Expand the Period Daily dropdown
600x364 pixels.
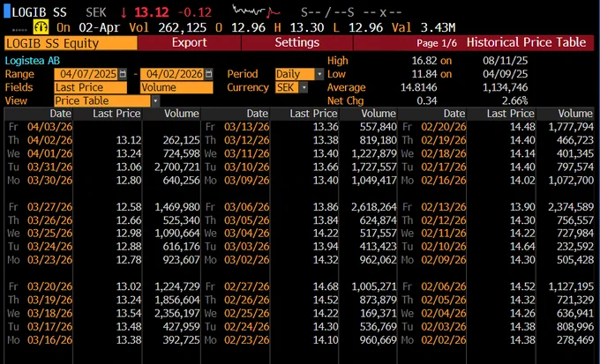click(x=319, y=74)
